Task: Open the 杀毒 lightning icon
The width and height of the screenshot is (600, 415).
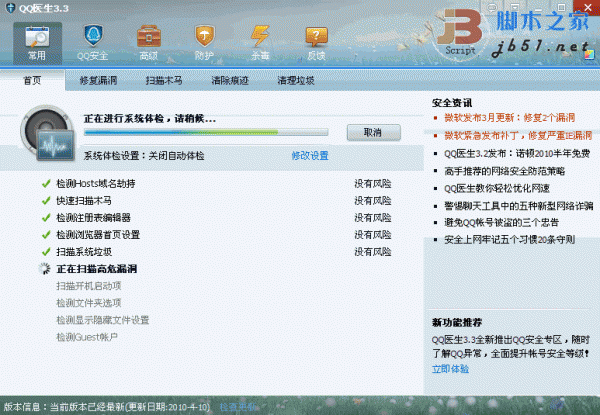Action: click(x=260, y=42)
